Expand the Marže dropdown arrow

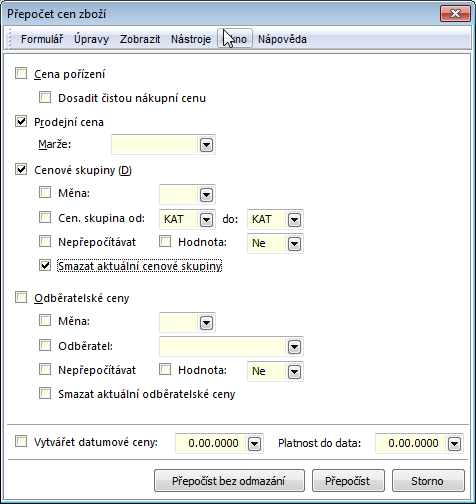206,145
